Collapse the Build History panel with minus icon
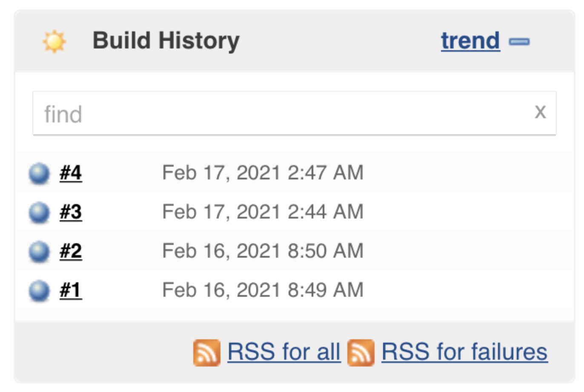This screenshot has height=392, width=584. tap(519, 42)
